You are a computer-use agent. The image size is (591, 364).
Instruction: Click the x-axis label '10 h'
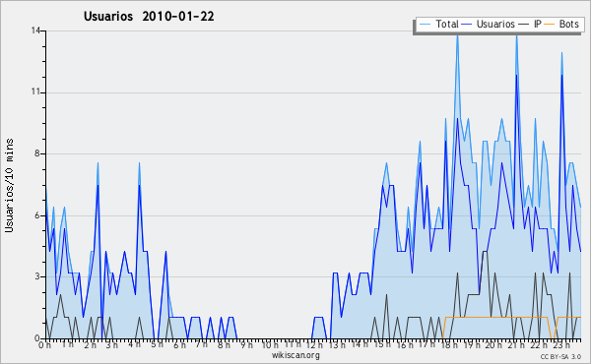[x=270, y=344]
